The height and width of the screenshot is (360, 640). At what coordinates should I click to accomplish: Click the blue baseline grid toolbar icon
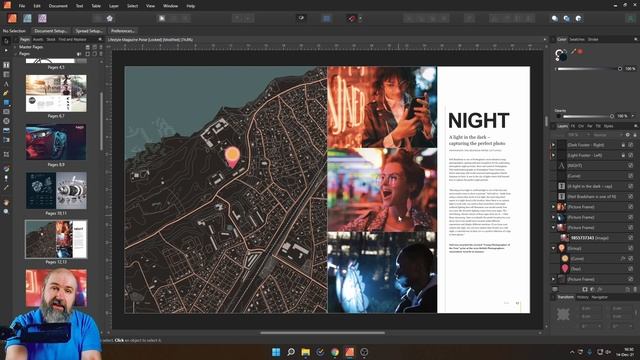(327, 18)
